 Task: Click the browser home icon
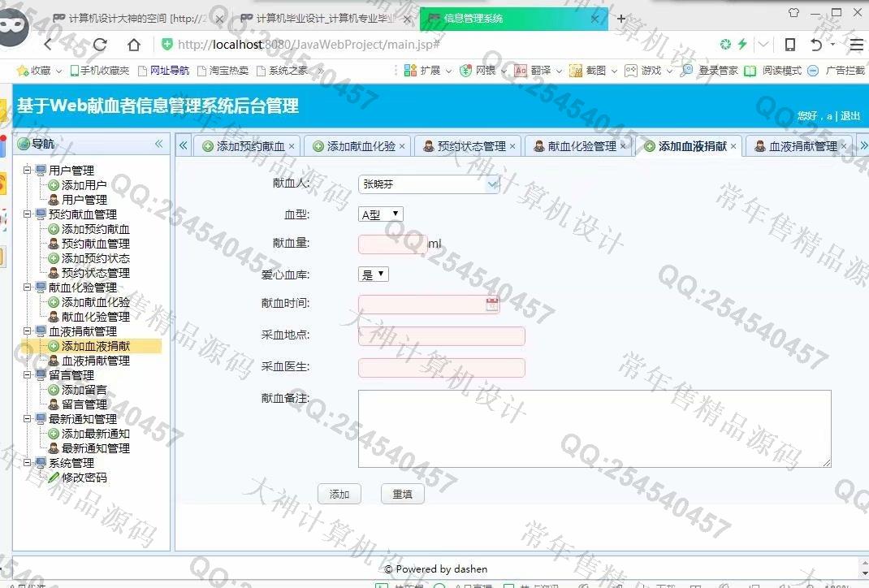134,45
